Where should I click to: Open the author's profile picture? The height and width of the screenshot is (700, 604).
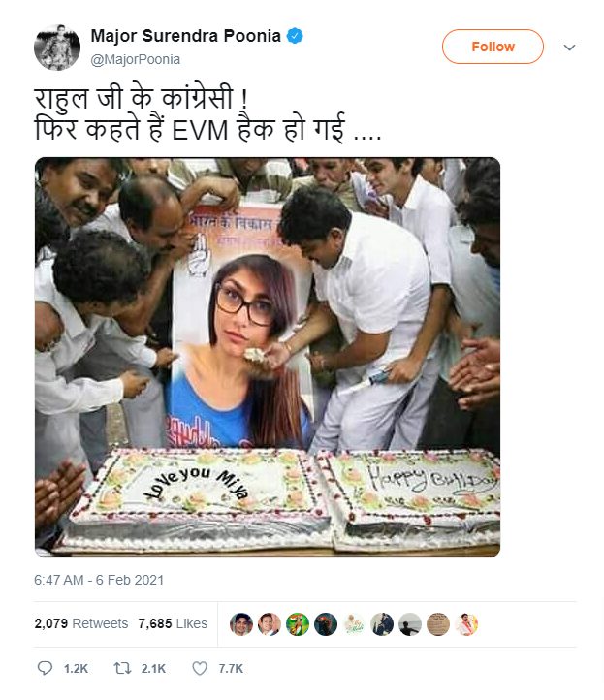[x=57, y=47]
